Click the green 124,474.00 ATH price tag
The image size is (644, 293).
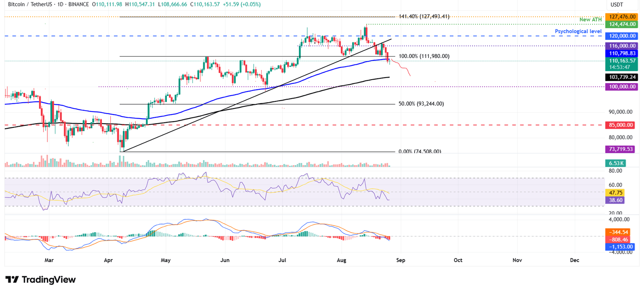621,24
